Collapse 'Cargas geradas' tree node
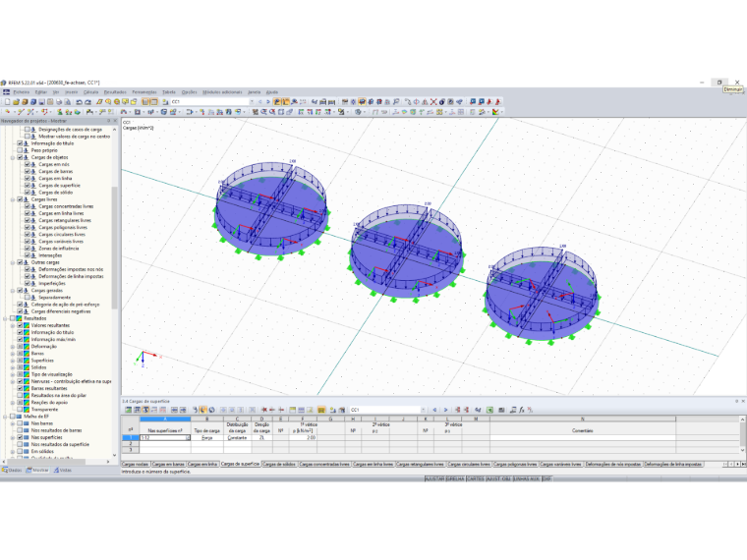Screen dimensions: 747x560 pos(13,291)
